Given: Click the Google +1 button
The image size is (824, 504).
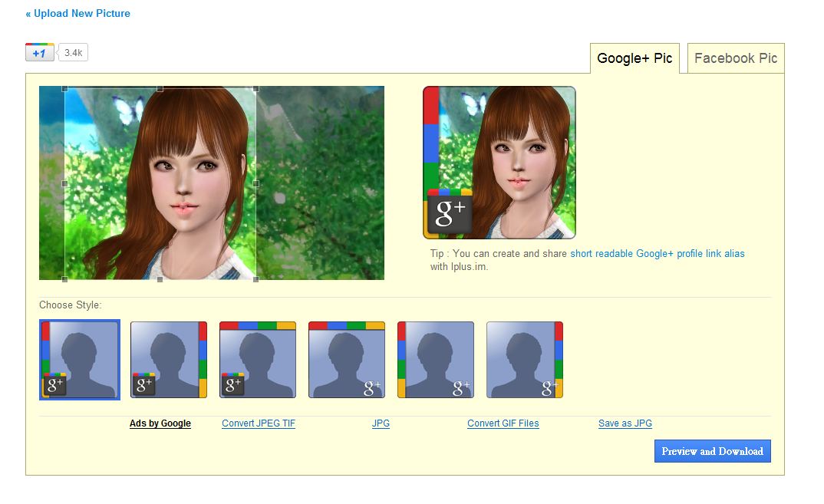Looking at the screenshot, I should (39, 52).
